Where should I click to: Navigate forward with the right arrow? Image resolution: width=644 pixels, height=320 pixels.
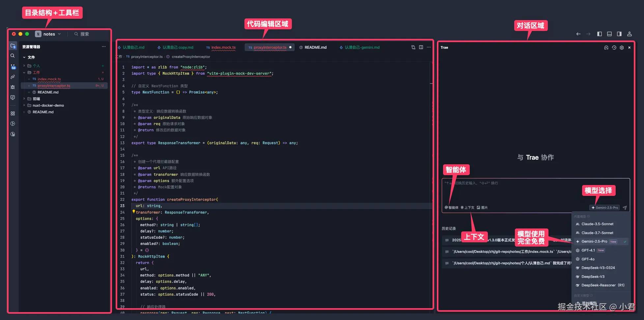[588, 34]
